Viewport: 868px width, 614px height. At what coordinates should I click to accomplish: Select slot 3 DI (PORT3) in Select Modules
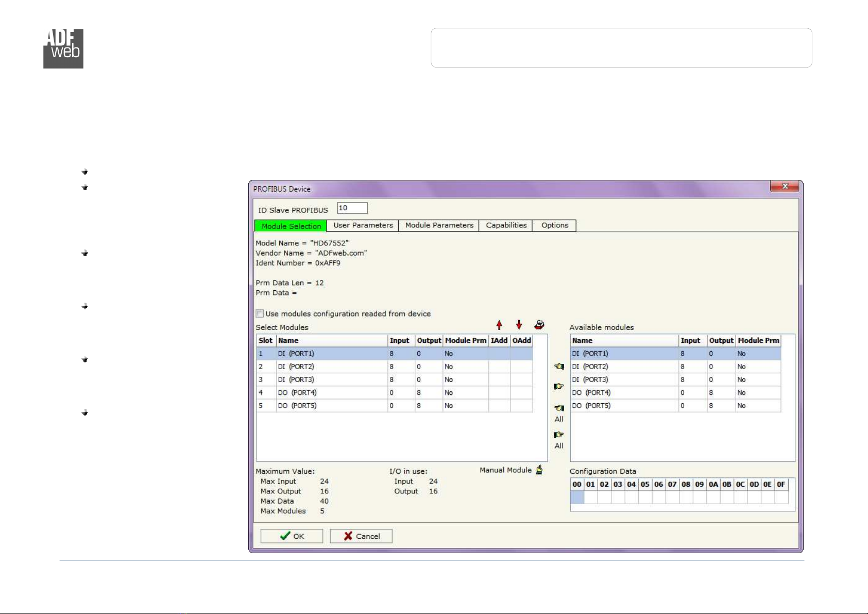pyautogui.click(x=395, y=379)
